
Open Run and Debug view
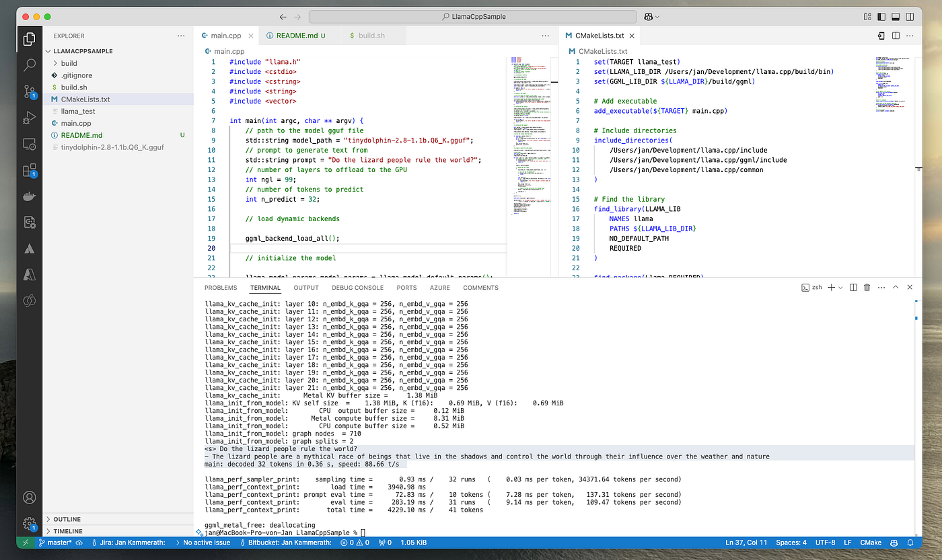(29, 118)
